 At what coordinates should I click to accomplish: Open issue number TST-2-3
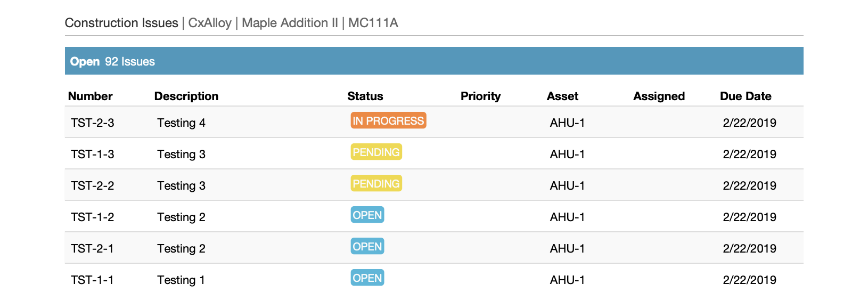point(93,123)
